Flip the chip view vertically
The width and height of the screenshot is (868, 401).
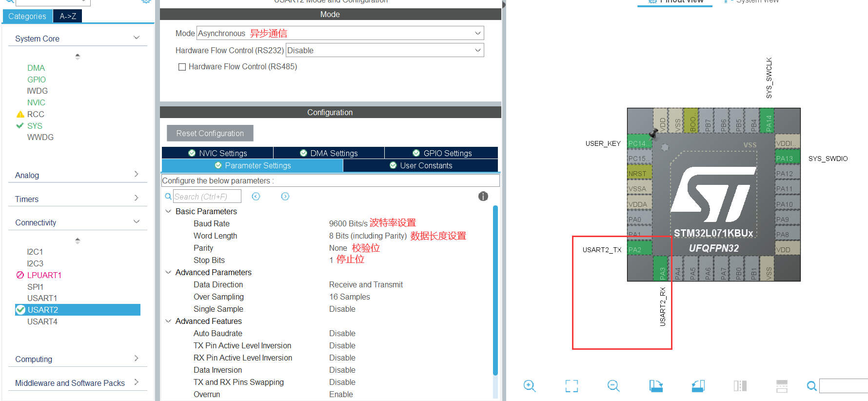click(782, 386)
